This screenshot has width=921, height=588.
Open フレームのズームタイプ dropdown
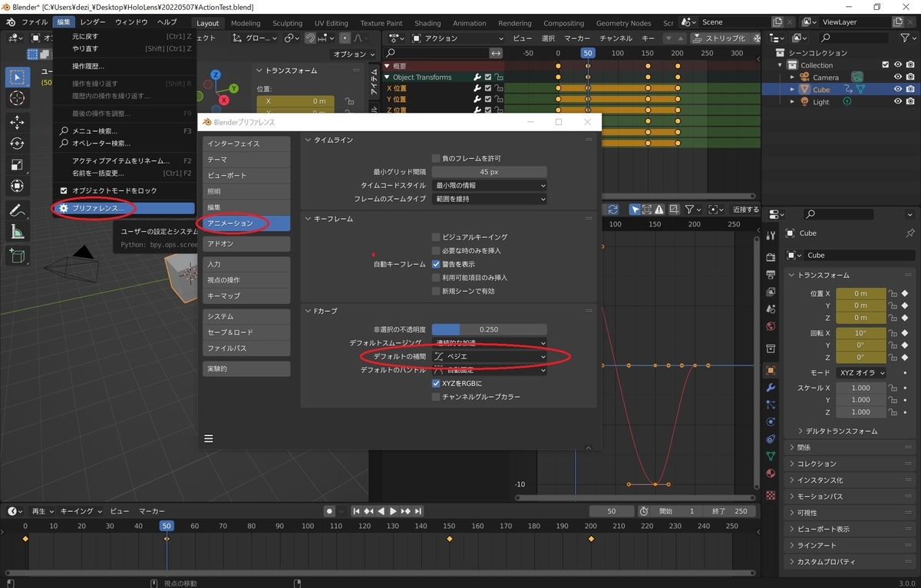coord(490,199)
